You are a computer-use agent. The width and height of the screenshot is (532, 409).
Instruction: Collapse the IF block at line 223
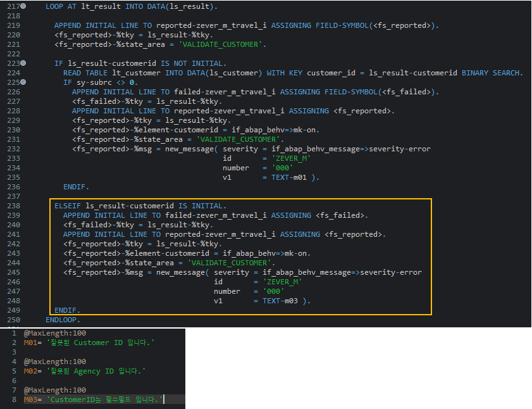23,63
